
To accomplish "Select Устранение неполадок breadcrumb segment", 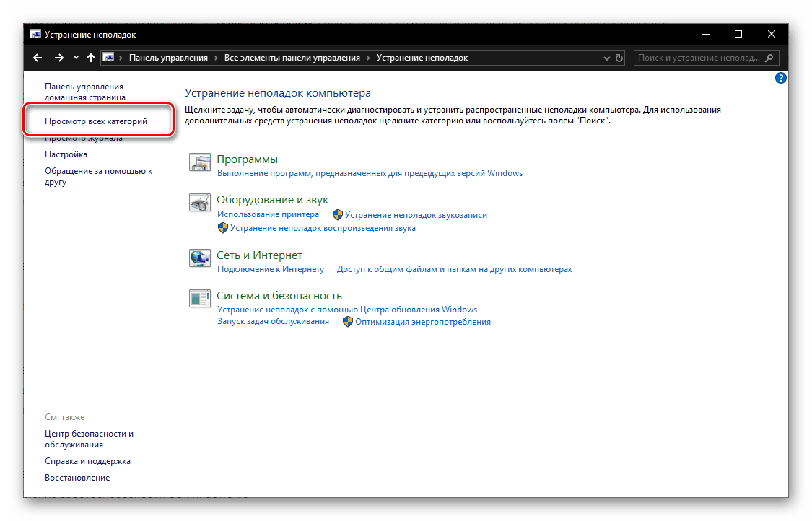I will (422, 58).
